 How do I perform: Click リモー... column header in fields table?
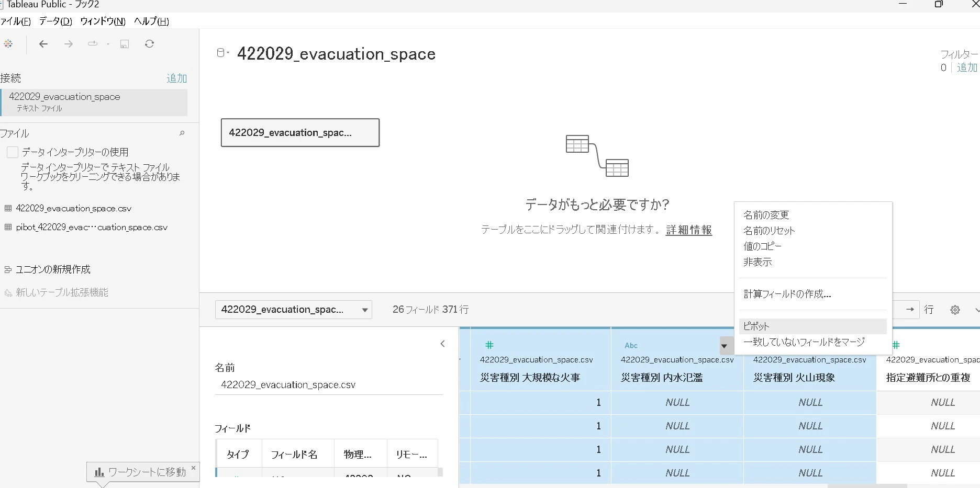click(x=411, y=455)
